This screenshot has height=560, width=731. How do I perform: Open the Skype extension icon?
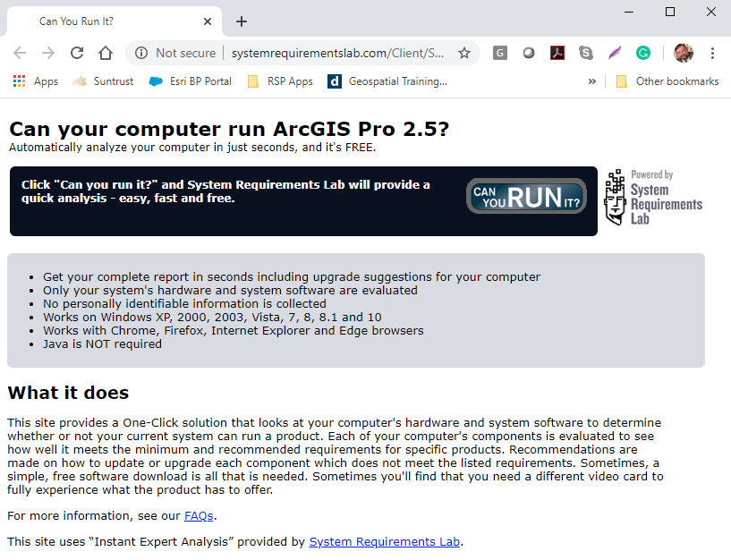tap(585, 53)
